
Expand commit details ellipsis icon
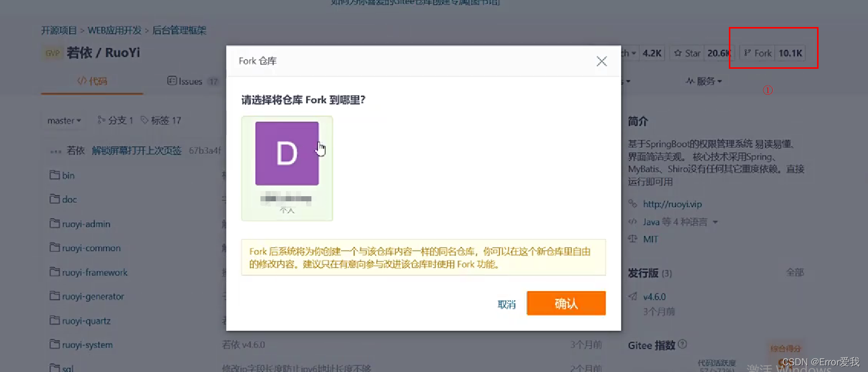point(56,151)
